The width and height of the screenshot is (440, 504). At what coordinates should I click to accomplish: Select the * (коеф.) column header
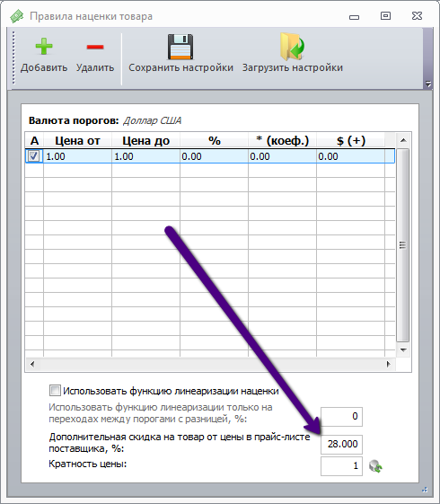[x=282, y=140]
